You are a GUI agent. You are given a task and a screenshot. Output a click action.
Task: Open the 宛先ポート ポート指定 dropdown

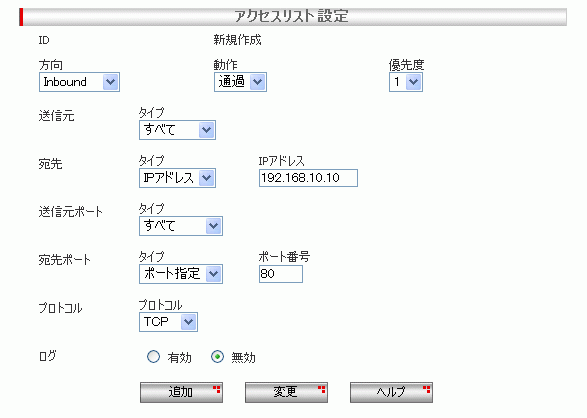click(x=181, y=274)
